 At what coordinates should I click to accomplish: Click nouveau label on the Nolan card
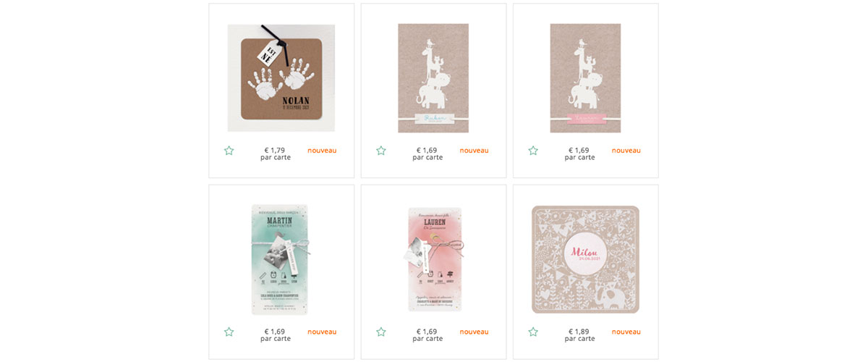tap(322, 151)
